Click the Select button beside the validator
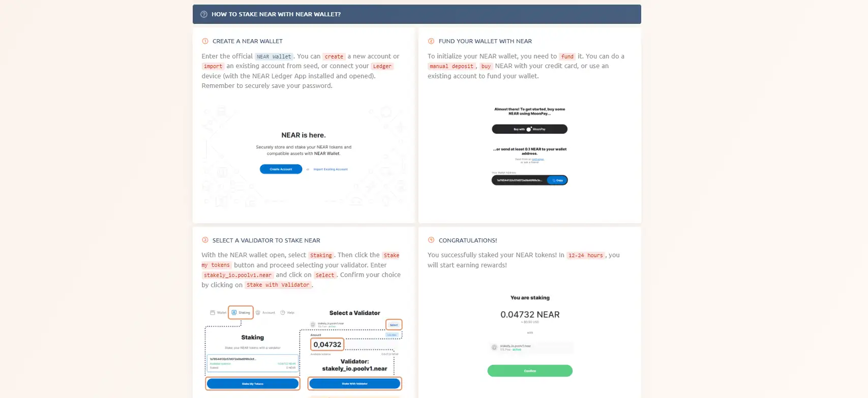The height and width of the screenshot is (398, 868). click(x=394, y=325)
